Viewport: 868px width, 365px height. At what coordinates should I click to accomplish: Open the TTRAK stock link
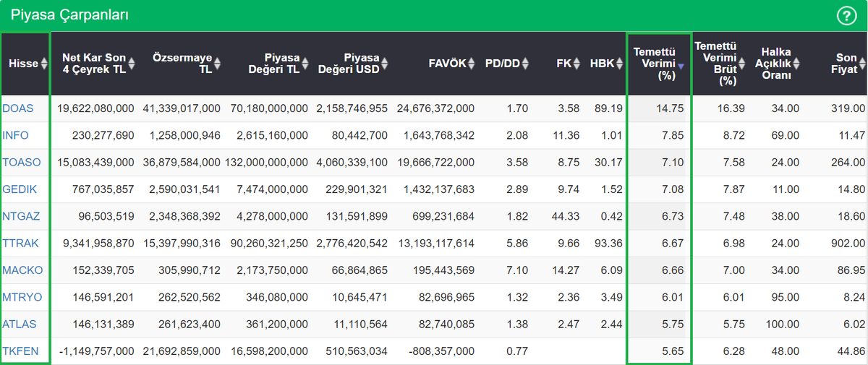pos(21,244)
